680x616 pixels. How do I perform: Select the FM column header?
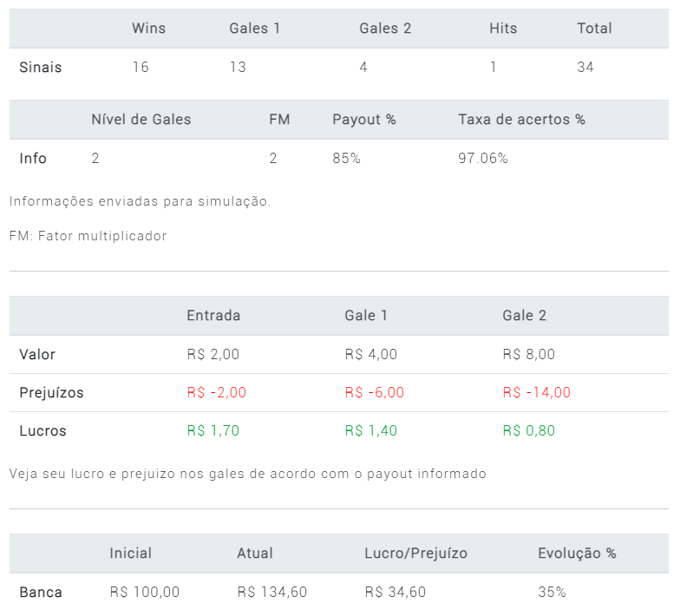(x=279, y=120)
